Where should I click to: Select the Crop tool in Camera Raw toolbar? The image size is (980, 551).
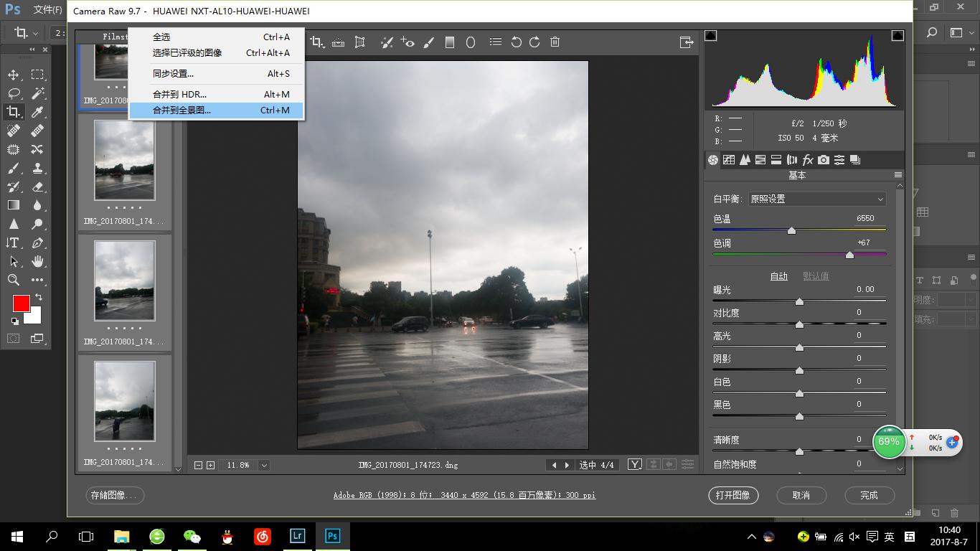pos(316,42)
